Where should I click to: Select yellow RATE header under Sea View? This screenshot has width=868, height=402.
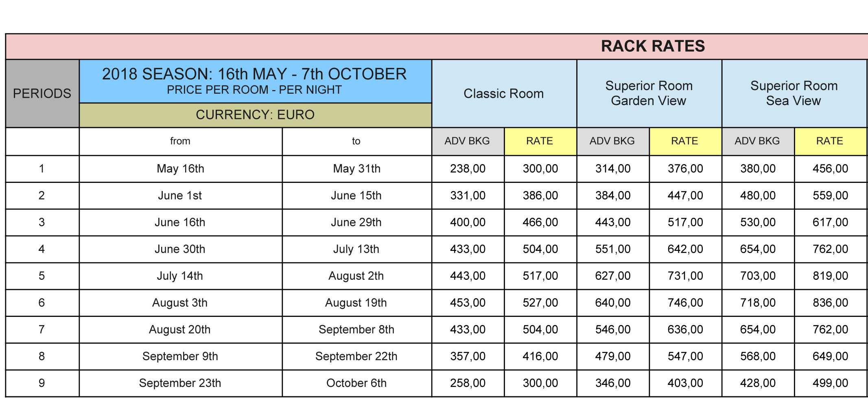point(830,141)
